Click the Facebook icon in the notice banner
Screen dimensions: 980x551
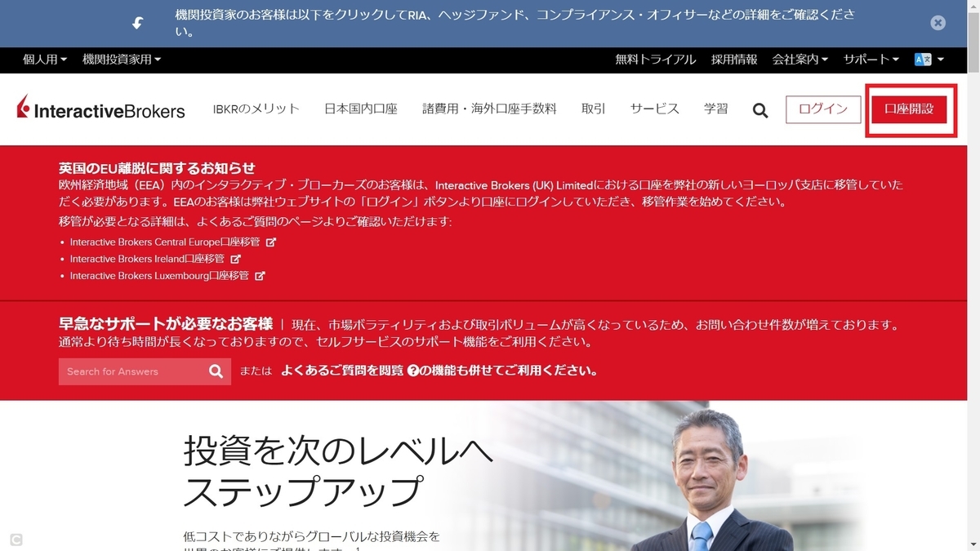click(x=136, y=23)
